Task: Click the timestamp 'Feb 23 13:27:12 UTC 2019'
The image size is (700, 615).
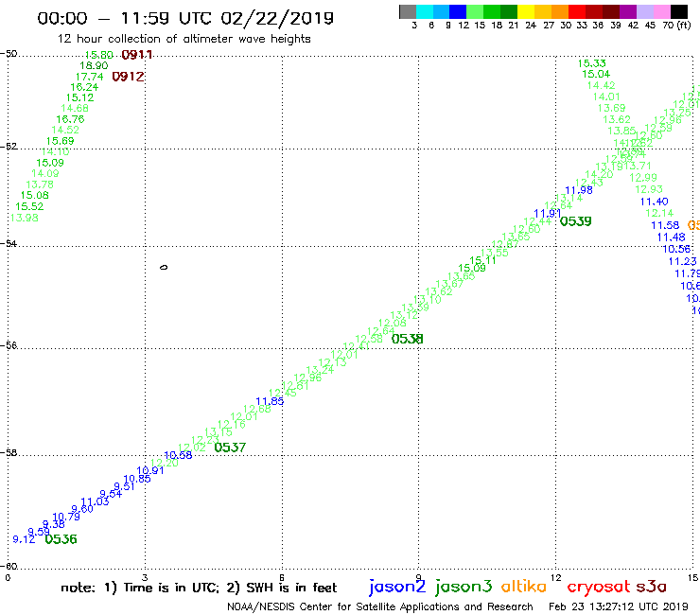Action: 619,607
